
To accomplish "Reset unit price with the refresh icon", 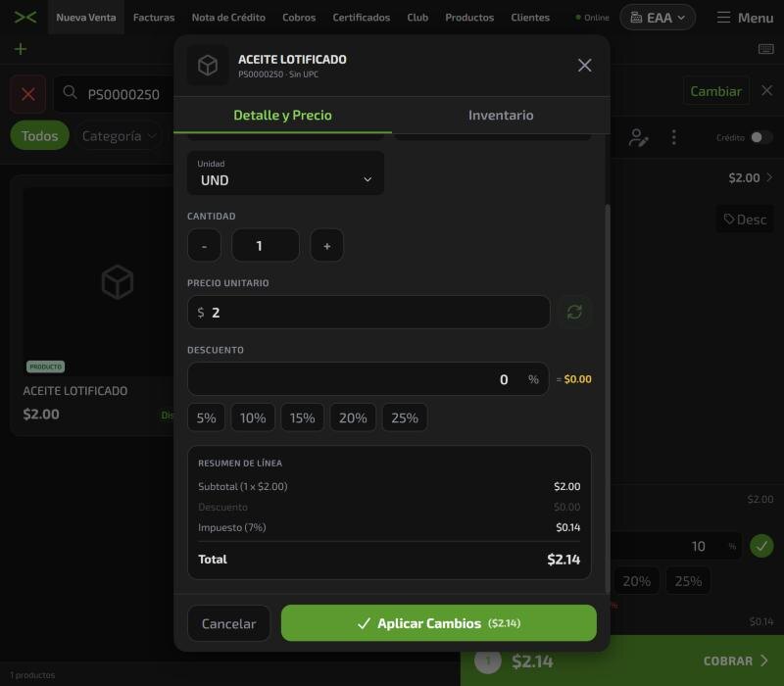I will (574, 312).
